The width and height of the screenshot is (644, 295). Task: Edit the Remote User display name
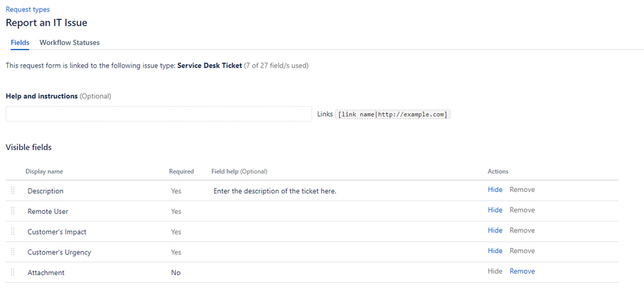(48, 212)
